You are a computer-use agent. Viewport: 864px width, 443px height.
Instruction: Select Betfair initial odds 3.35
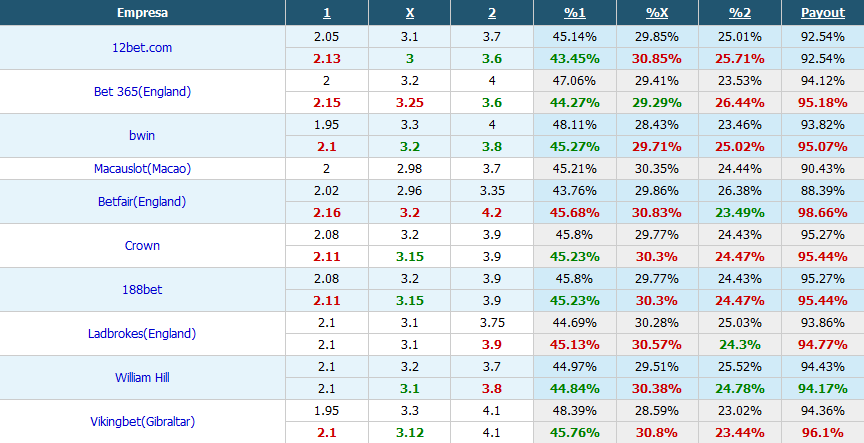(x=492, y=191)
